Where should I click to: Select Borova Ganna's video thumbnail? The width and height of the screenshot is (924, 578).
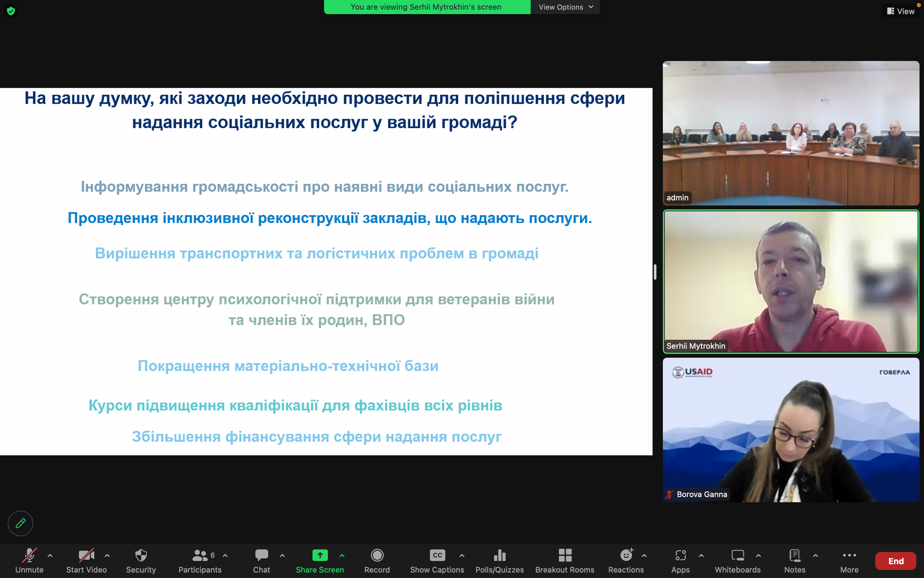791,430
